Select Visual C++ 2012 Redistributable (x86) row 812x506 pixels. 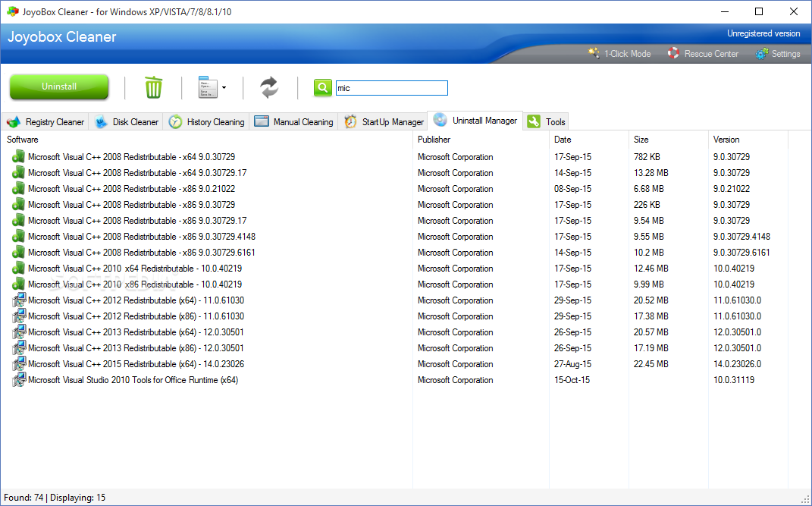tap(393, 316)
